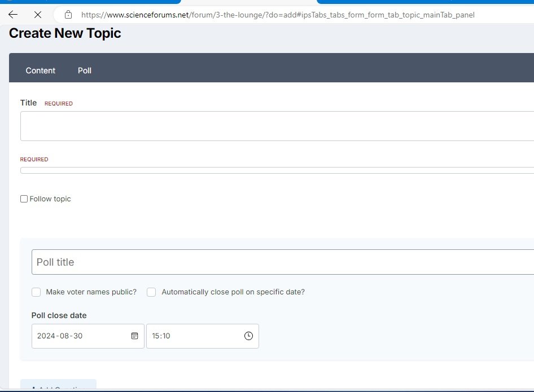Switch to the Poll tab
The height and width of the screenshot is (392, 534).
click(85, 71)
